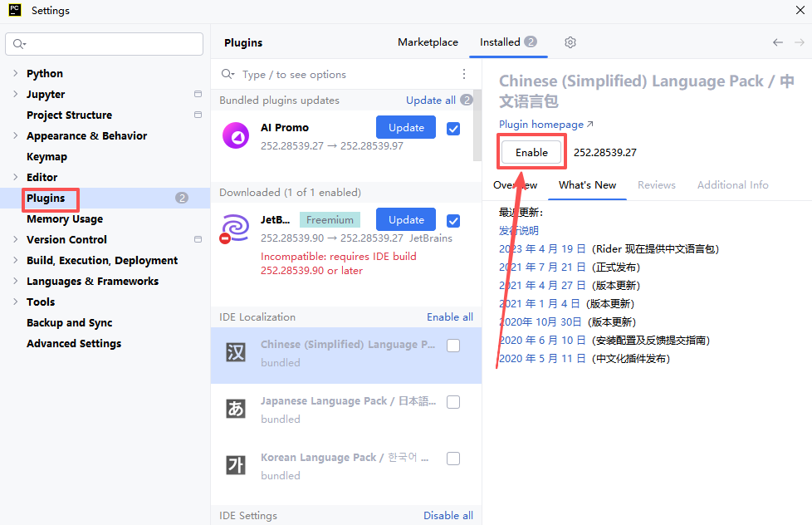Expand the Editor settings section
This screenshot has height=525, width=812.
[x=15, y=177]
